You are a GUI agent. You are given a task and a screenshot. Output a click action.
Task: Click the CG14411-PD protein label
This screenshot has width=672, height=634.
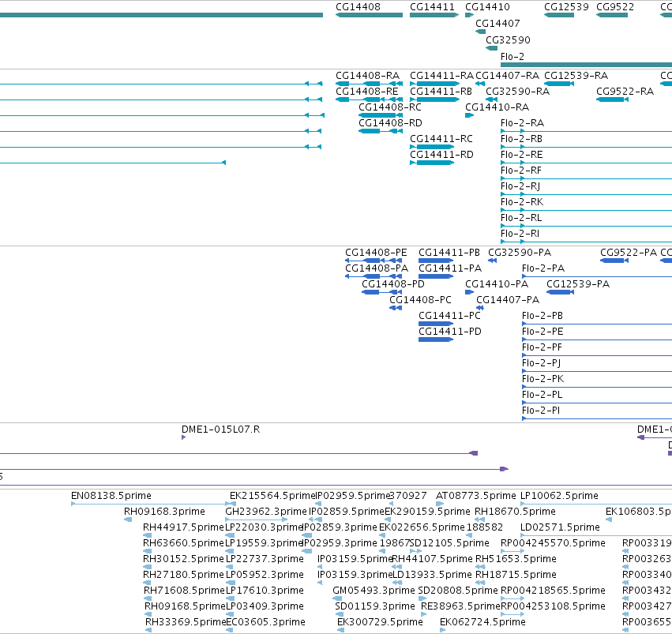click(x=450, y=332)
